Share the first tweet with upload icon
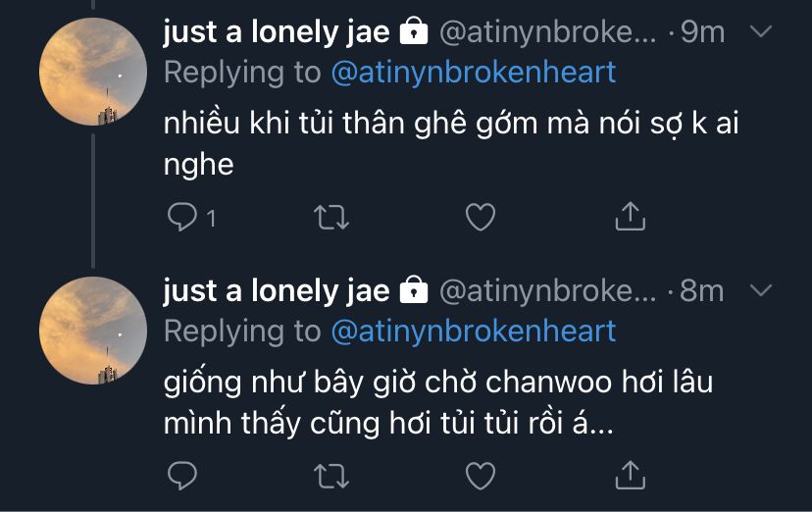The image size is (812, 512). (630, 216)
